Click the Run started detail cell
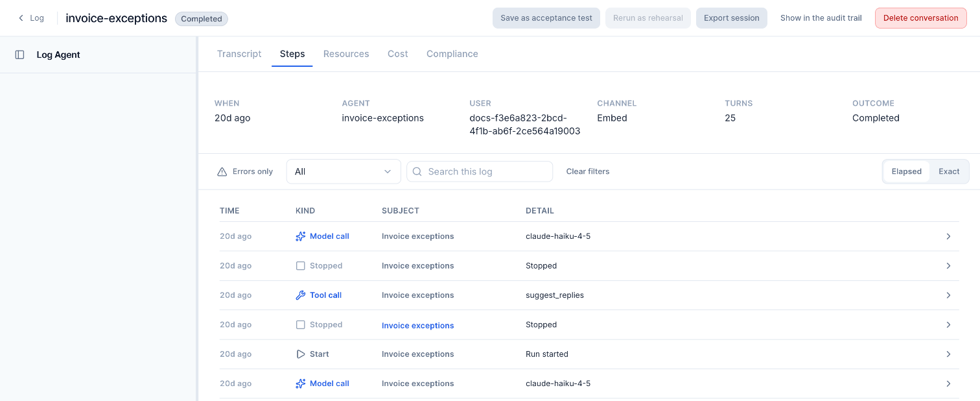980x401 pixels. (547, 354)
